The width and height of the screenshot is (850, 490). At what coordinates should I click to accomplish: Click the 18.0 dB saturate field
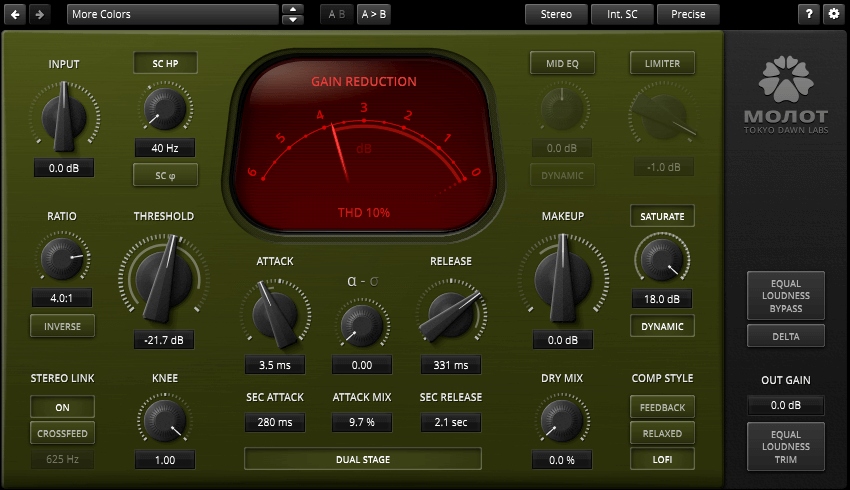[662, 299]
